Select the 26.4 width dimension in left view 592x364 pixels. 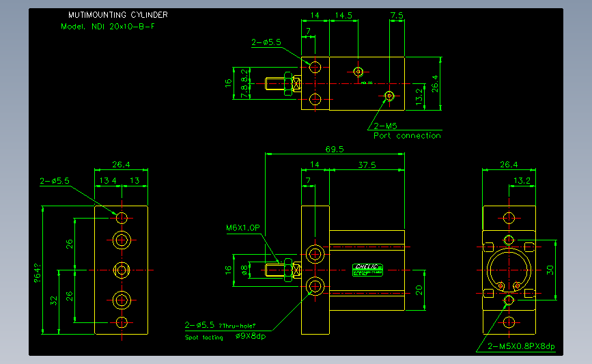121,165
